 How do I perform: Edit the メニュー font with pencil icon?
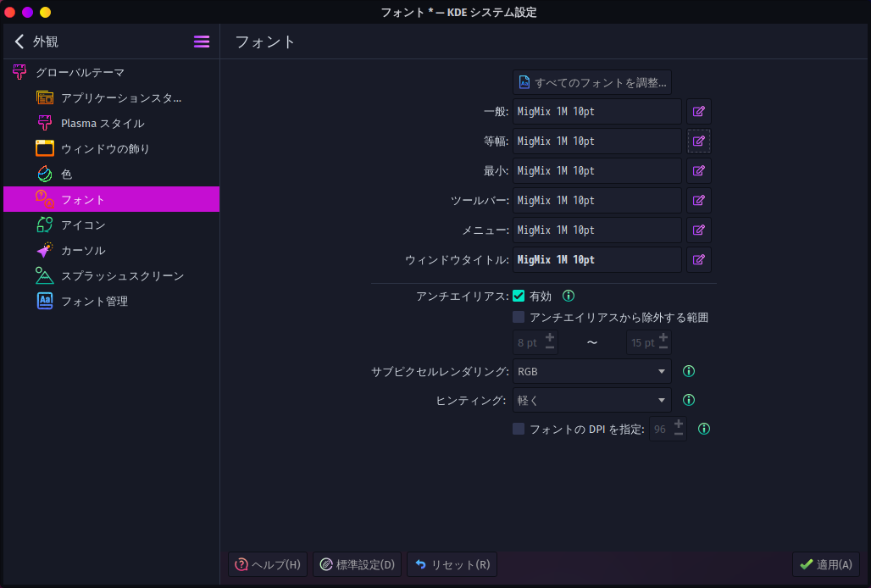click(x=699, y=230)
